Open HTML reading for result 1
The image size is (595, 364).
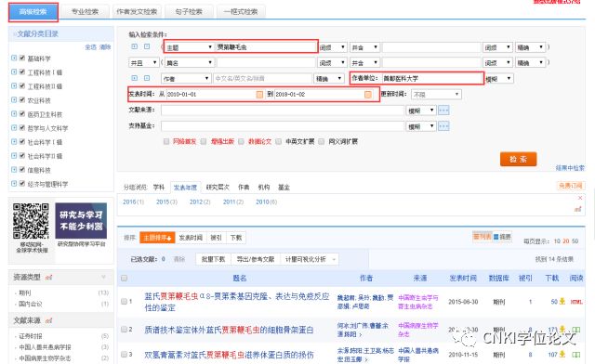pyautogui.click(x=576, y=302)
